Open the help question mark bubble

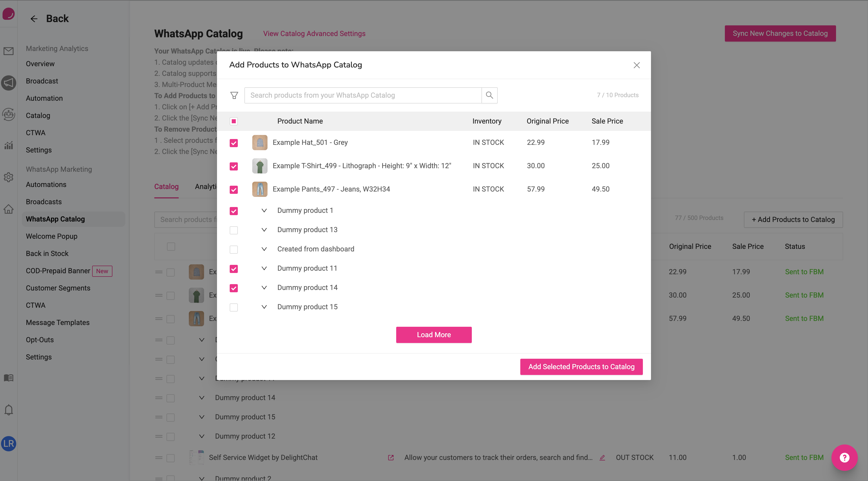coord(844,457)
